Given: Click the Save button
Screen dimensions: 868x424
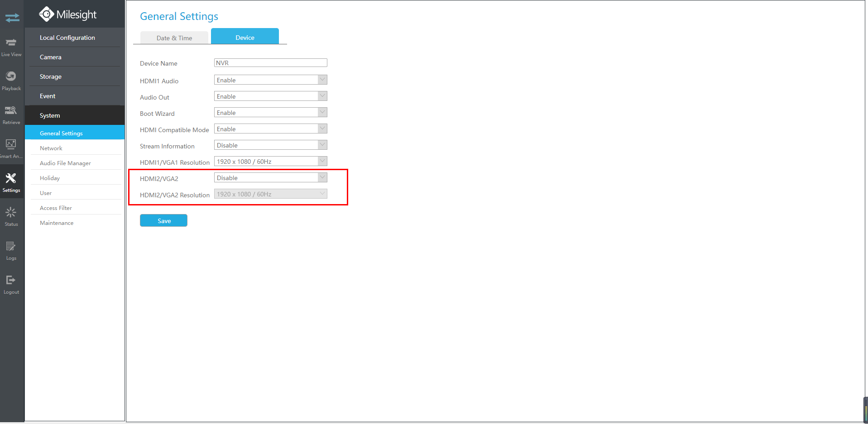Looking at the screenshot, I should pyautogui.click(x=163, y=220).
